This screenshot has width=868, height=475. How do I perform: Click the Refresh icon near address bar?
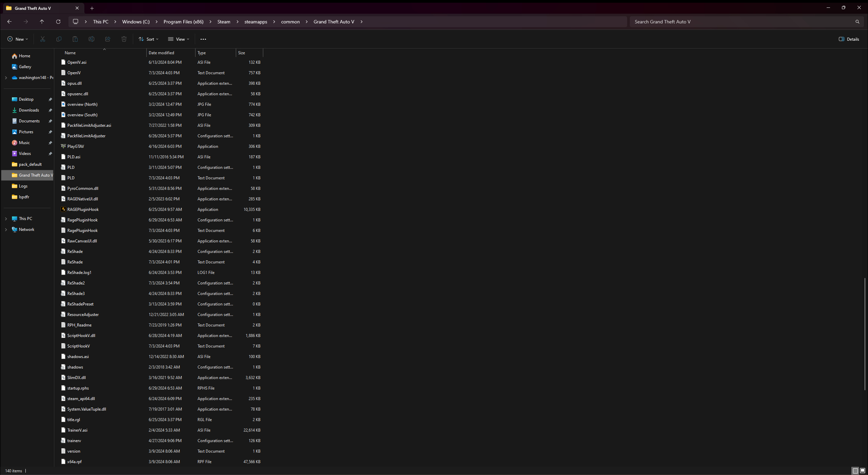click(x=58, y=22)
